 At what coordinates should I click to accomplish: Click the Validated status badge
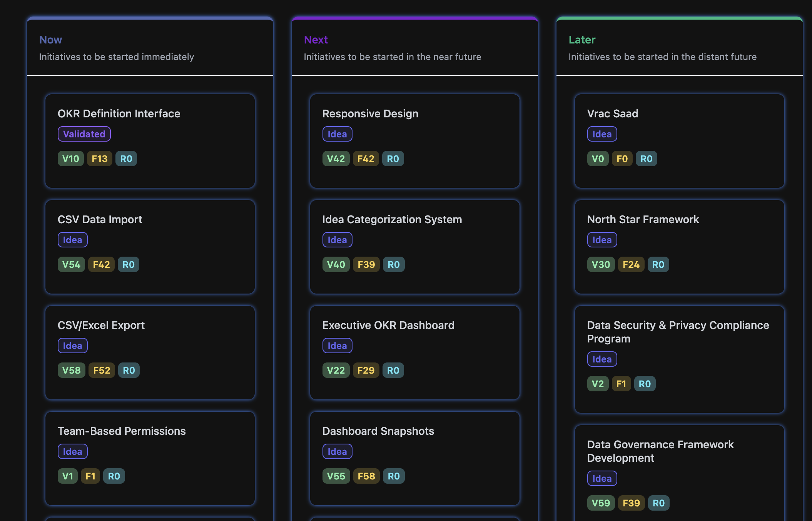click(84, 134)
